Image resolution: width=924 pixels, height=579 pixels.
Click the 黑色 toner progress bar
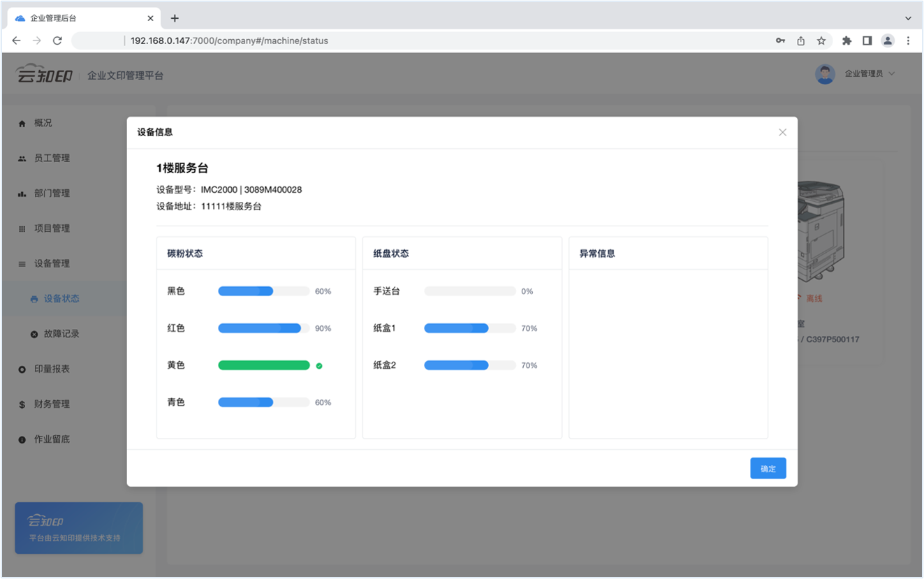coord(263,291)
